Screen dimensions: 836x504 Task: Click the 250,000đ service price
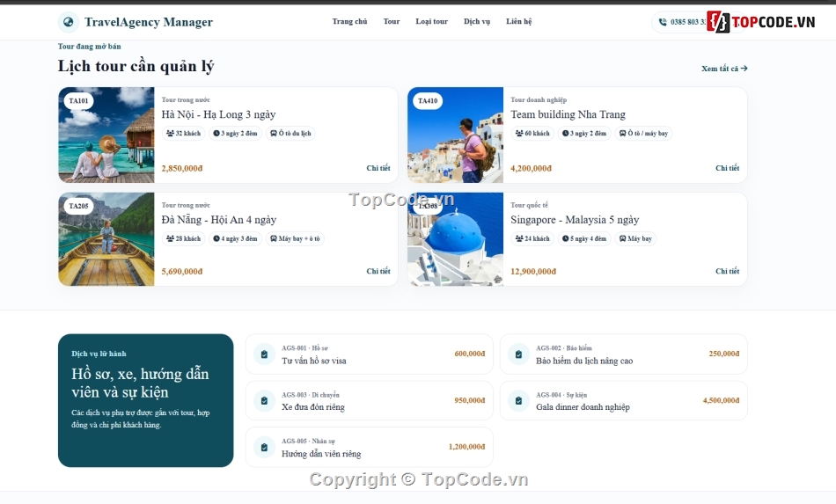724,354
